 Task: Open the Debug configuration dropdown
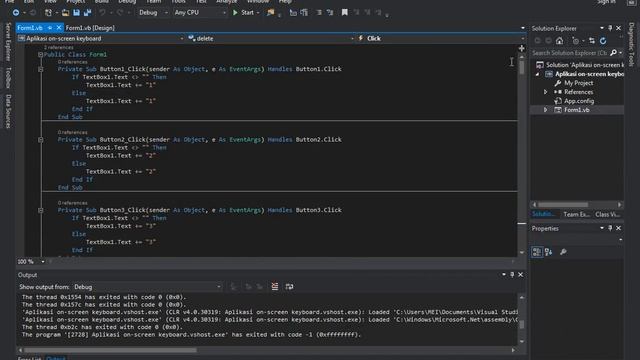click(153, 13)
